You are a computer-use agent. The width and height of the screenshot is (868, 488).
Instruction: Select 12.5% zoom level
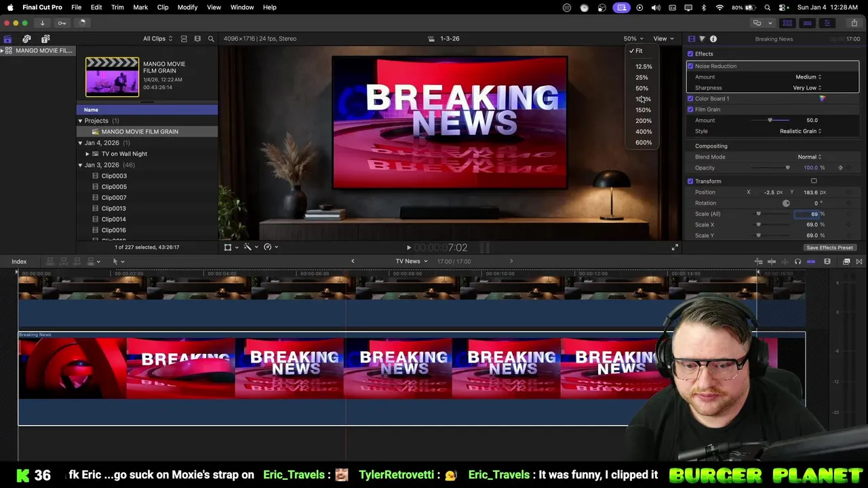[644, 66]
